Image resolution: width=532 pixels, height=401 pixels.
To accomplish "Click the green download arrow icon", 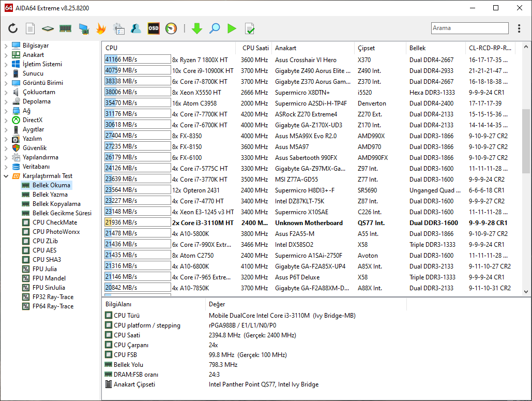I will point(197,28).
